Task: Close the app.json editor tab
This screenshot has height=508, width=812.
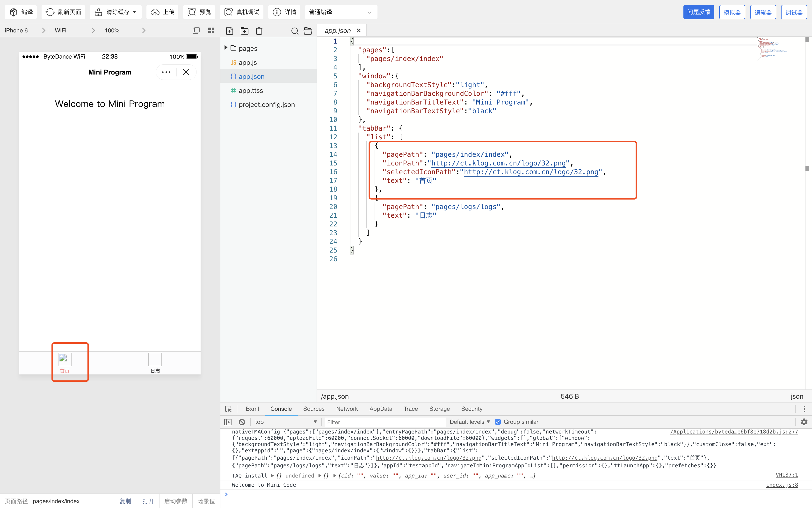Action: click(359, 30)
